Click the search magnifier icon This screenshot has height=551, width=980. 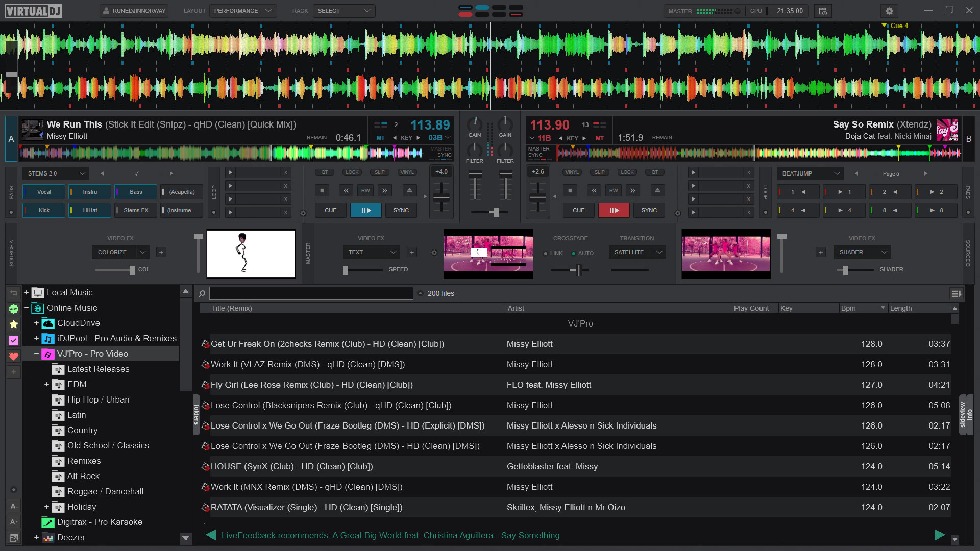point(202,293)
